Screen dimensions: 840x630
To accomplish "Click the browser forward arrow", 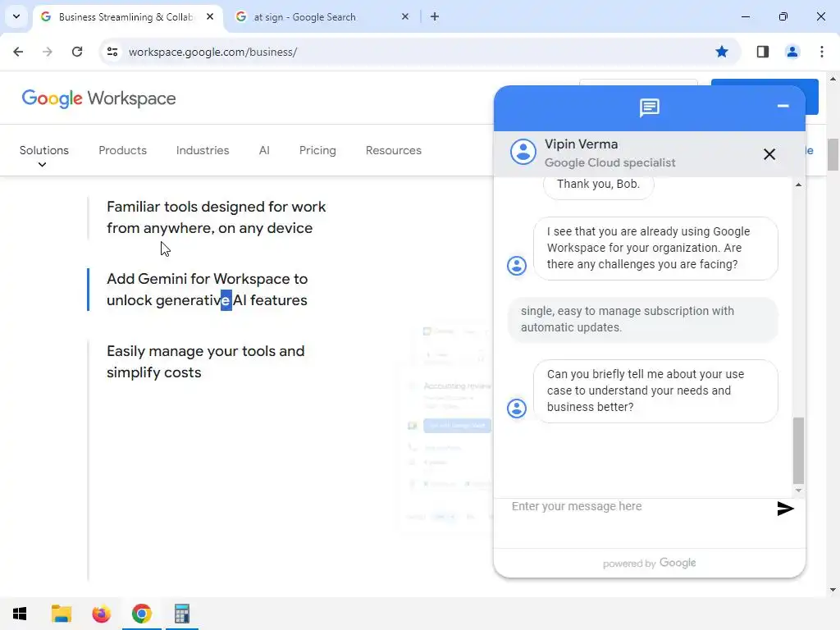I will pyautogui.click(x=48, y=52).
